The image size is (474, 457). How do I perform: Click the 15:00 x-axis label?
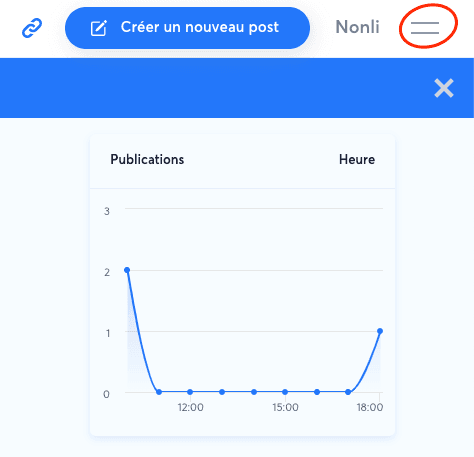(285, 407)
